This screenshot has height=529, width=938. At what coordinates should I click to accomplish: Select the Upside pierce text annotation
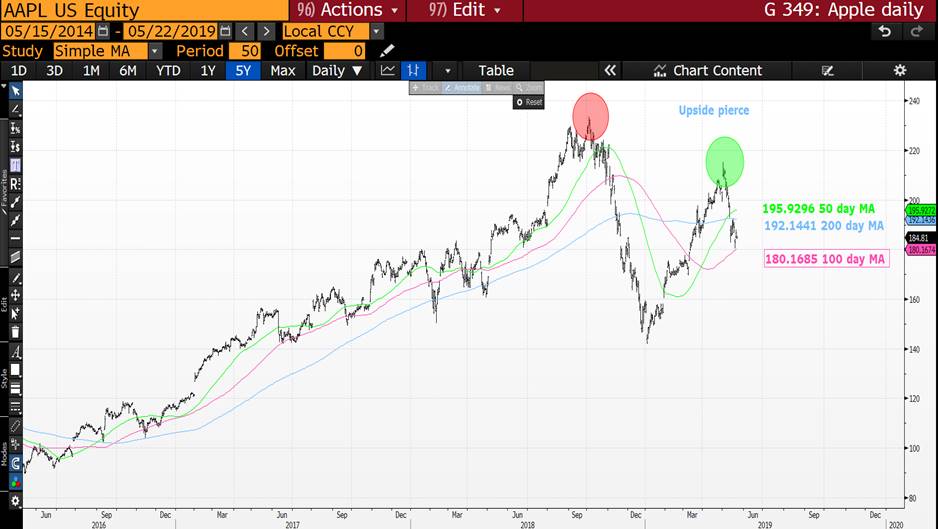714,110
